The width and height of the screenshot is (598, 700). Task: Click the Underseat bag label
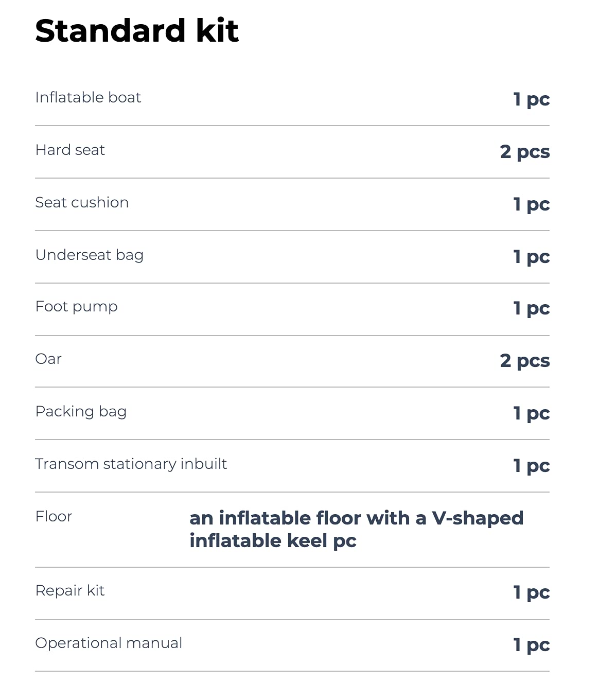point(90,255)
